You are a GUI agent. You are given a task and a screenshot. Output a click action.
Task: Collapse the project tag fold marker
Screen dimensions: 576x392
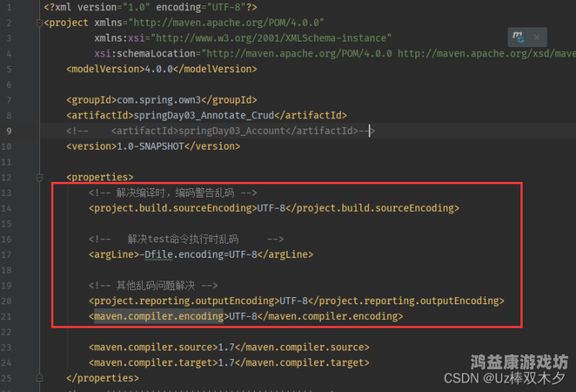pos(40,23)
